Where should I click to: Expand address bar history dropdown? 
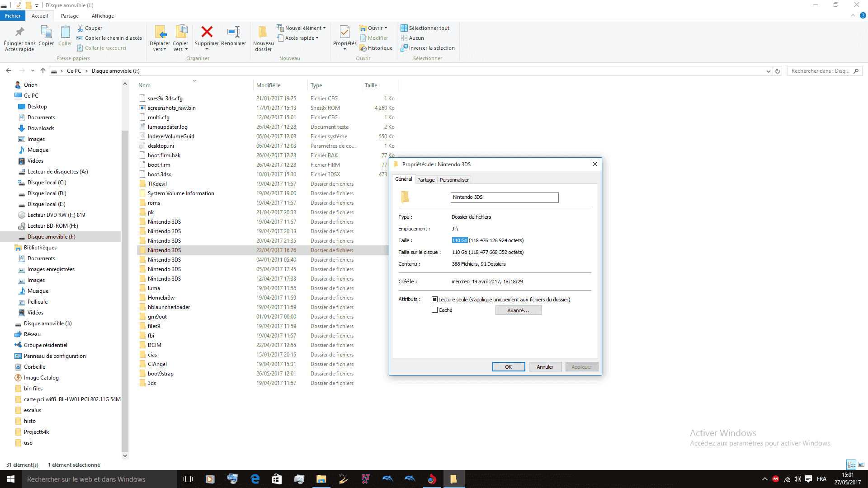coord(768,71)
